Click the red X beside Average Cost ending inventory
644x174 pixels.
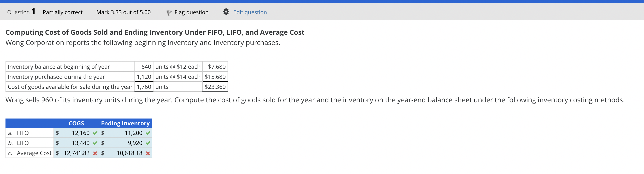pos(147,153)
